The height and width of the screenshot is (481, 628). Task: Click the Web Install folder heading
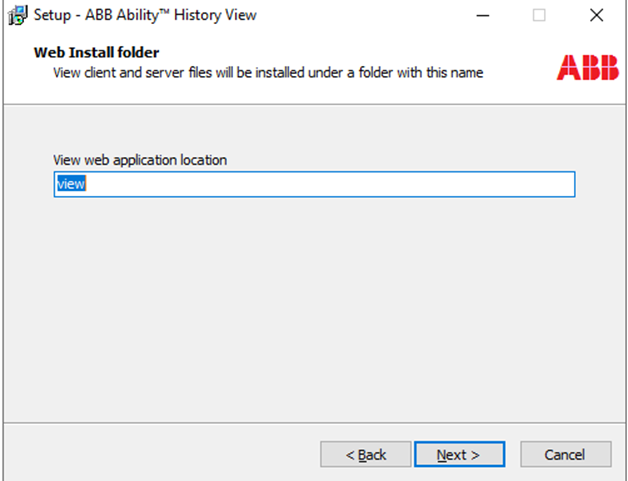(97, 52)
